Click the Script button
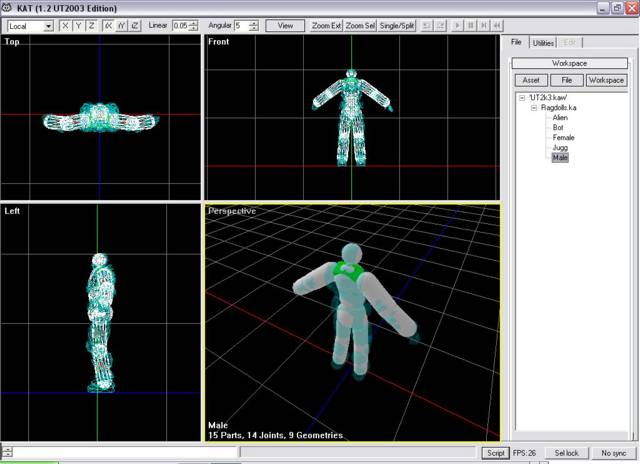The image size is (640, 464). pos(496,453)
